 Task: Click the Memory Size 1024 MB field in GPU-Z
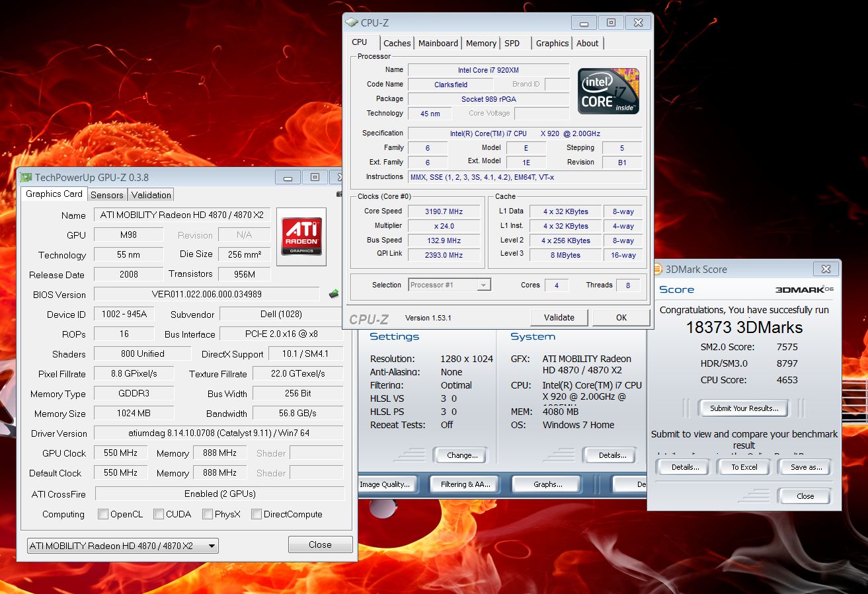(134, 413)
